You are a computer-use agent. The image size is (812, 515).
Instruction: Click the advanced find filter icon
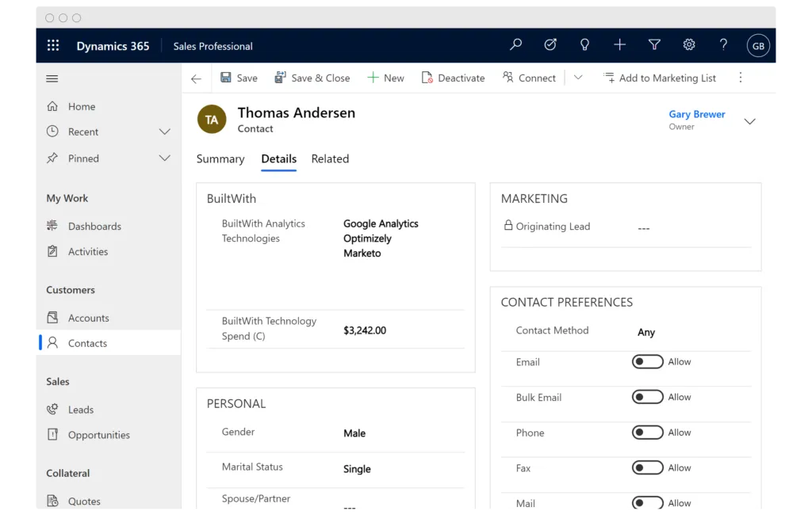coord(654,45)
